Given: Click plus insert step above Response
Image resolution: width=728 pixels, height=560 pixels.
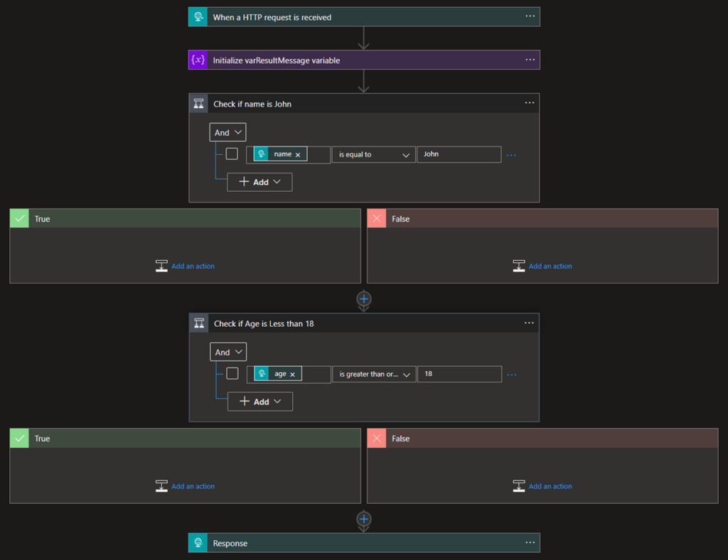Looking at the screenshot, I should pos(364,519).
